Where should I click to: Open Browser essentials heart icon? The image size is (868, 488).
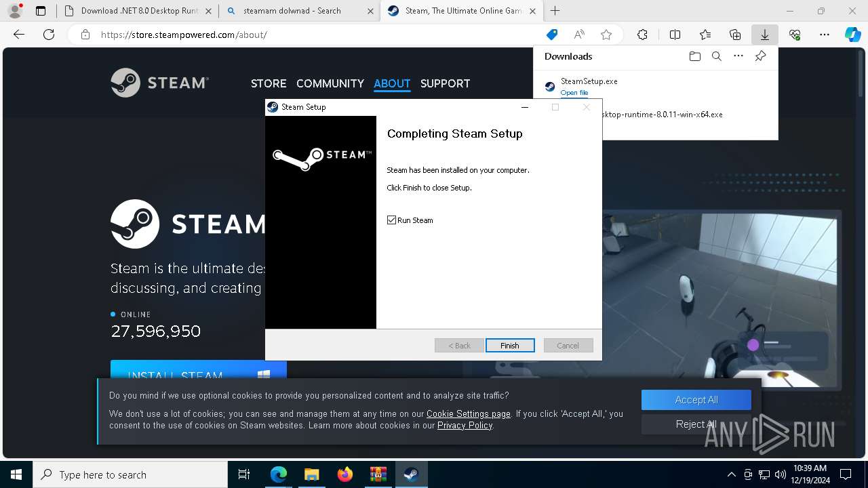[x=795, y=35]
